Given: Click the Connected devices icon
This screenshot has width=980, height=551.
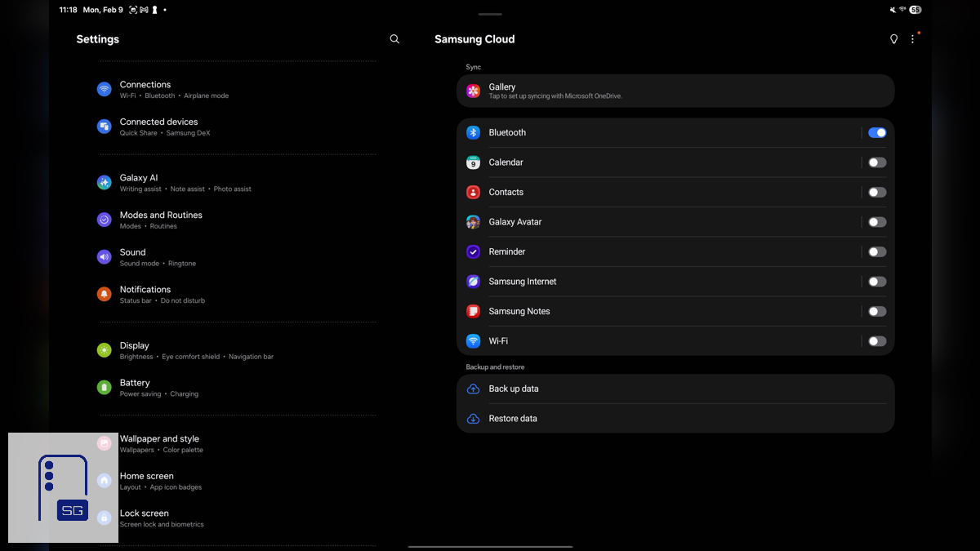Looking at the screenshot, I should 105,127.
